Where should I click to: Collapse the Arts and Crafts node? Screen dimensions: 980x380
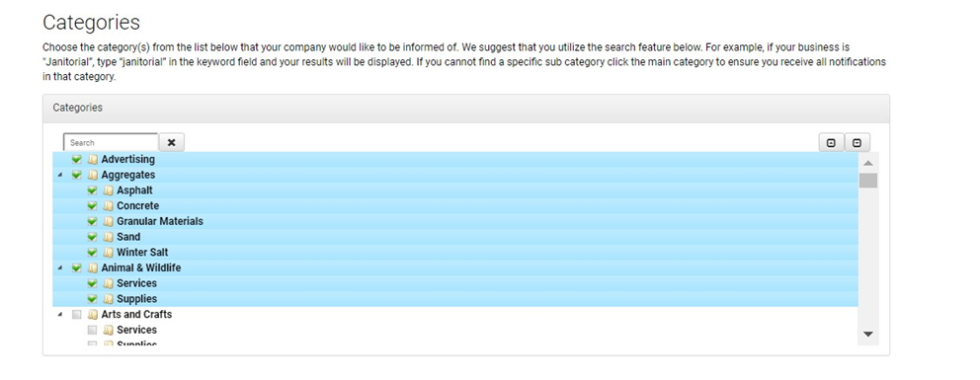(x=60, y=315)
